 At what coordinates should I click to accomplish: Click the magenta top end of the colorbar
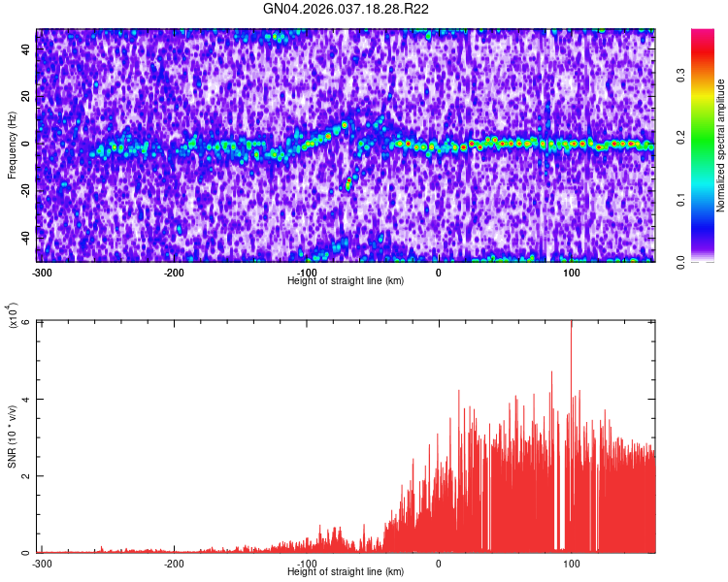click(x=703, y=35)
